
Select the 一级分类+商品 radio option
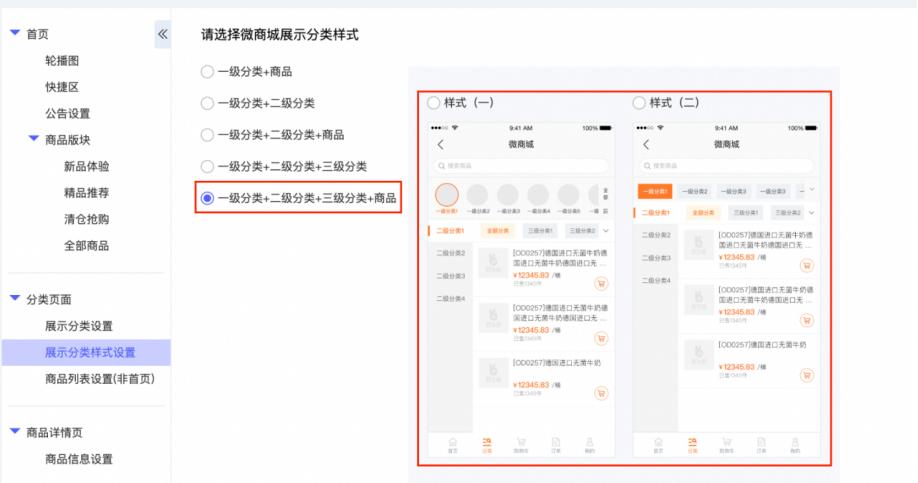(207, 72)
